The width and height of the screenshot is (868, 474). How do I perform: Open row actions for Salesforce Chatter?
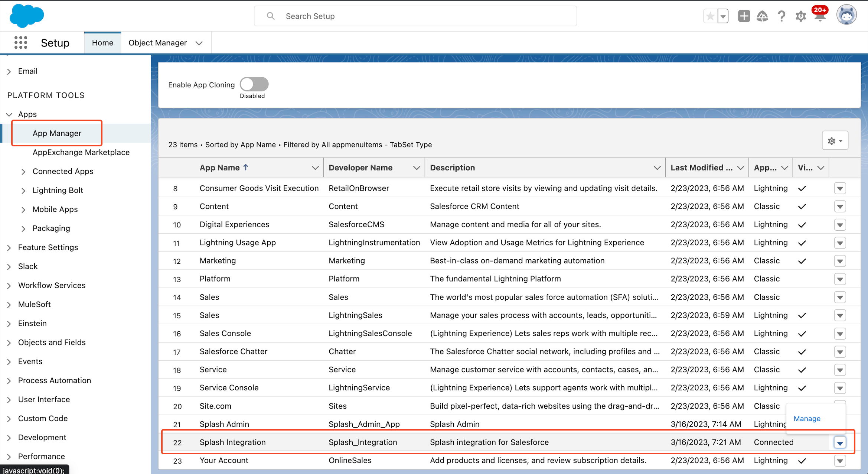840,352
